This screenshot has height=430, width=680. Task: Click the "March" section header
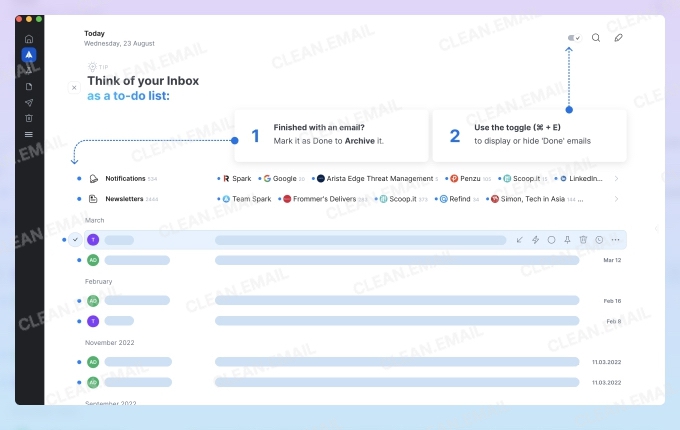pyautogui.click(x=95, y=220)
